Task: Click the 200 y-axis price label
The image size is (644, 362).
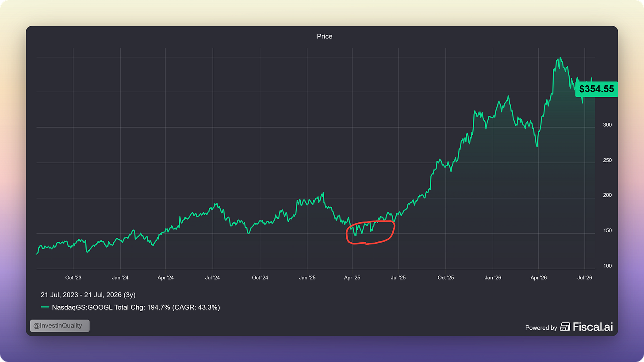Action: [x=607, y=195]
